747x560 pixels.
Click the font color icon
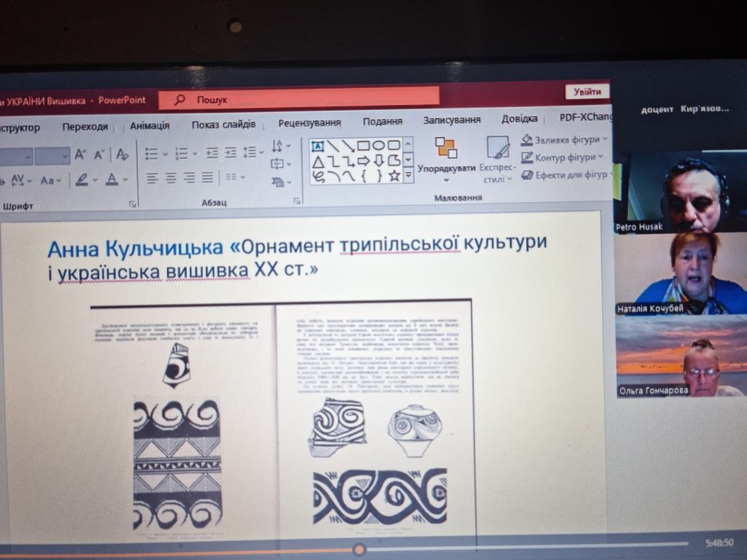[x=112, y=179]
